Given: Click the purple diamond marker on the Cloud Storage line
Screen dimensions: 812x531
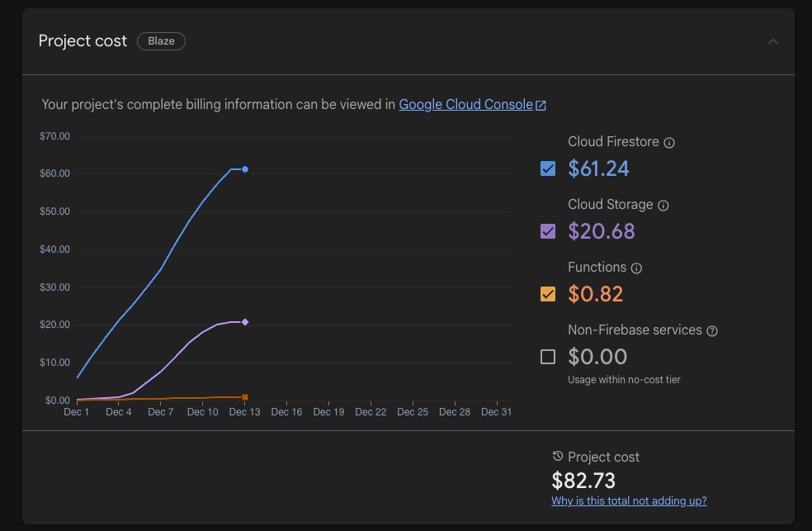Looking at the screenshot, I should tap(245, 322).
